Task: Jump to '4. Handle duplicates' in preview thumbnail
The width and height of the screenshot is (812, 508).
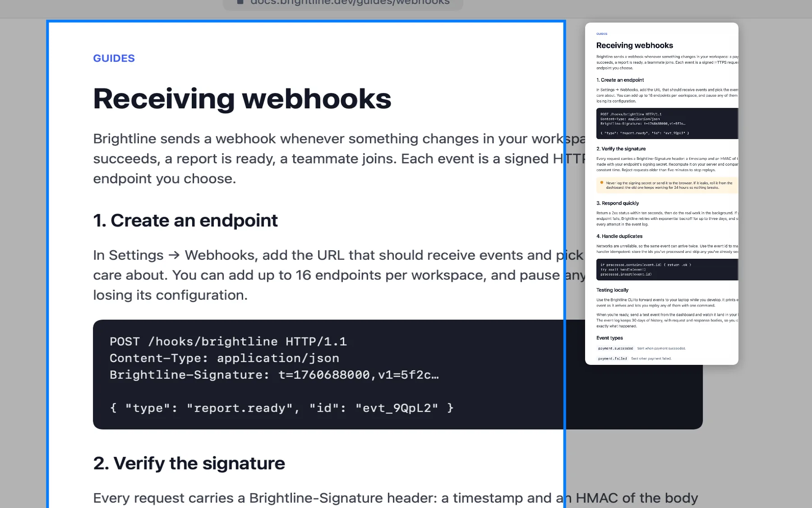Action: (x=619, y=236)
